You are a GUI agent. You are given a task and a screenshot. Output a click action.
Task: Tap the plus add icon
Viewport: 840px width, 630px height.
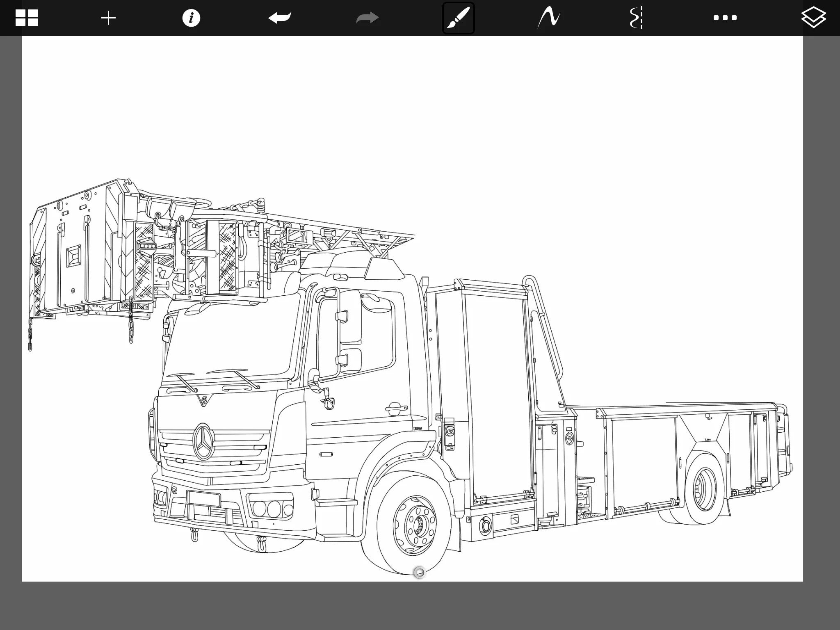pos(108,18)
